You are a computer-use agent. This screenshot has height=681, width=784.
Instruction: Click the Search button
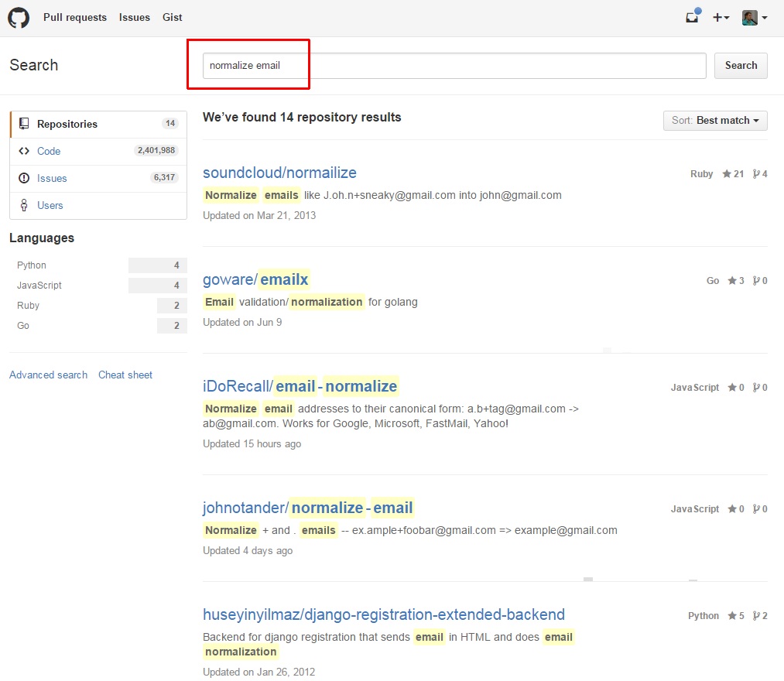pos(741,66)
